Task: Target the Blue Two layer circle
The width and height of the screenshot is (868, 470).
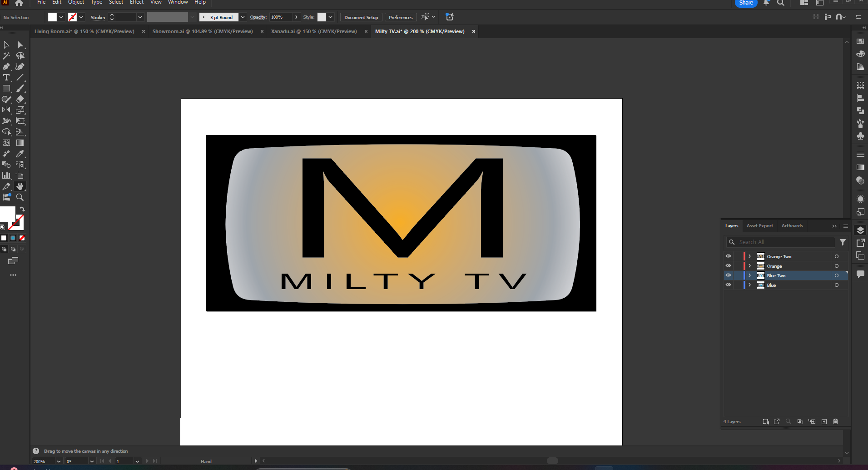Action: (836, 275)
